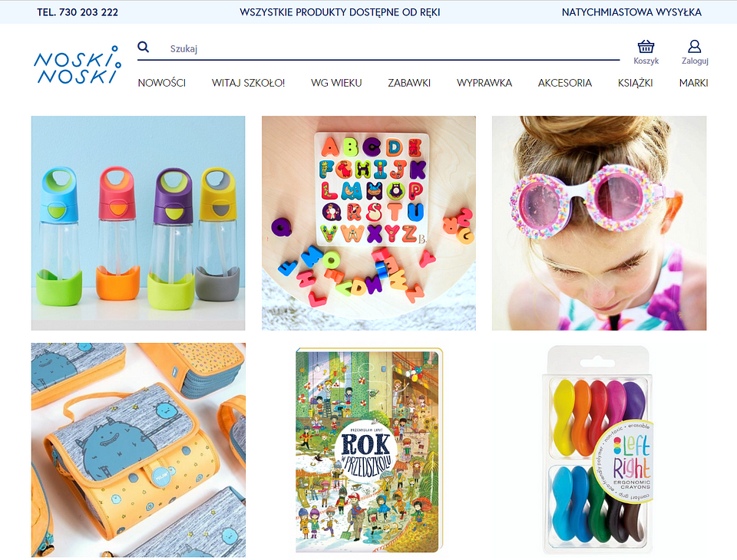This screenshot has width=737, height=560.
Task: Click the search magnifier icon
Action: [x=144, y=47]
